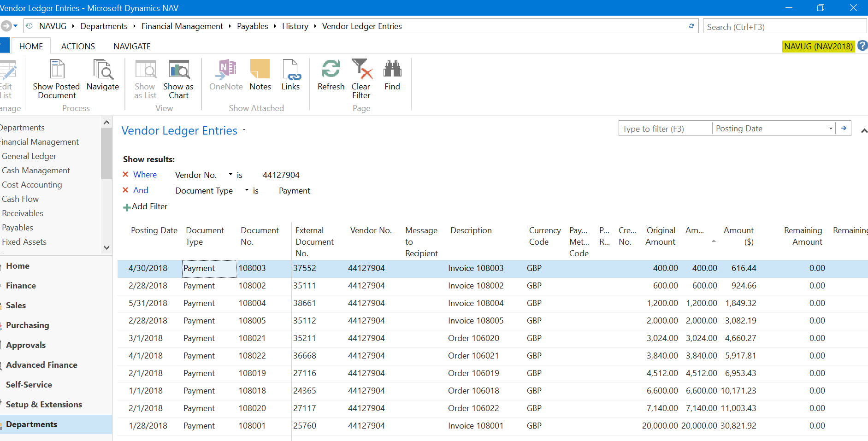Open the Purchasing navigation section

(x=28, y=325)
